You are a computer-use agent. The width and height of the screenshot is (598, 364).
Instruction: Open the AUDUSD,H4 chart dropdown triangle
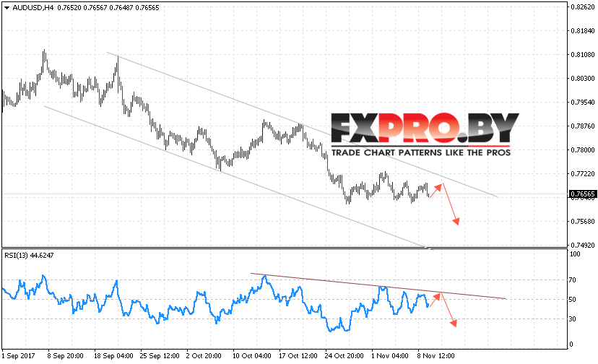[x=6, y=8]
